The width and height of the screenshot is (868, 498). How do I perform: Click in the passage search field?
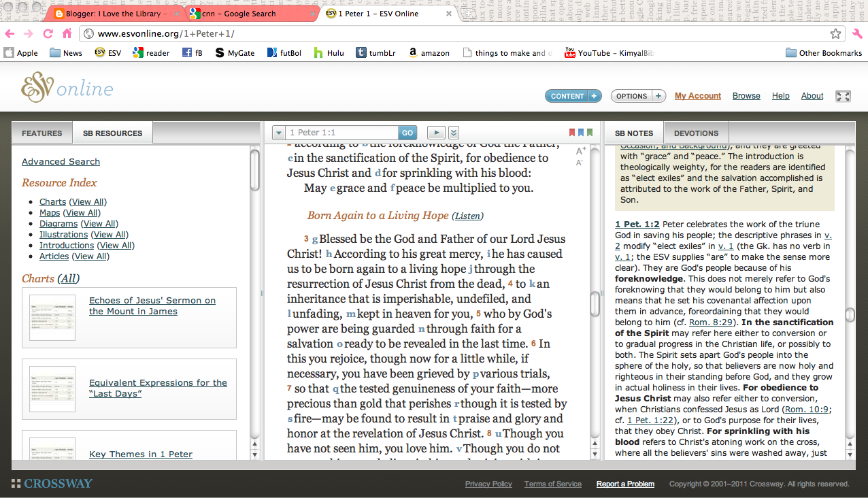click(x=342, y=133)
